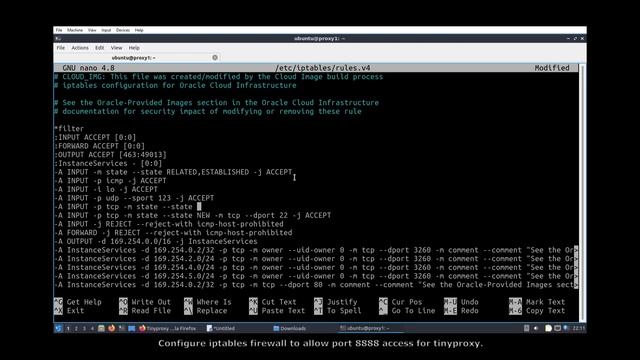Click the 'OUTPUT -d 169.254.0.0/16' rule line
The height and width of the screenshot is (360, 640).
(x=156, y=241)
